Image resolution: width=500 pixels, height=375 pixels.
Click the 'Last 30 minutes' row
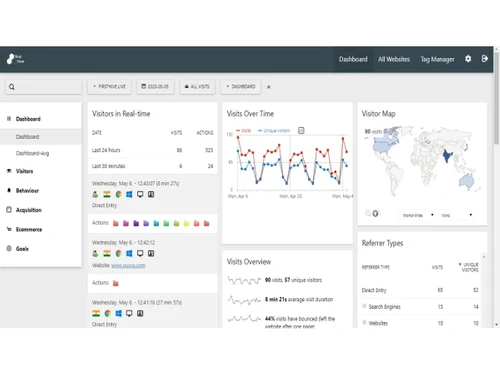(x=152, y=166)
